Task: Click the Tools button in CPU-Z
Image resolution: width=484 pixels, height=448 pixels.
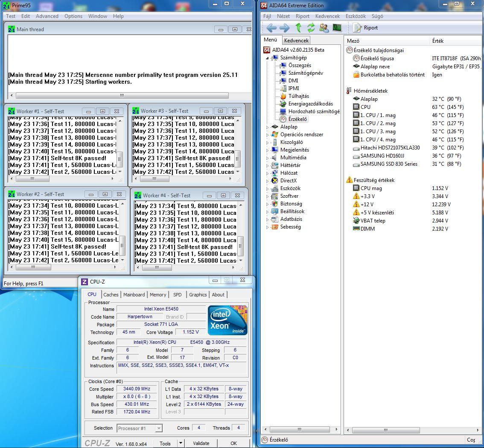Action: [165, 443]
